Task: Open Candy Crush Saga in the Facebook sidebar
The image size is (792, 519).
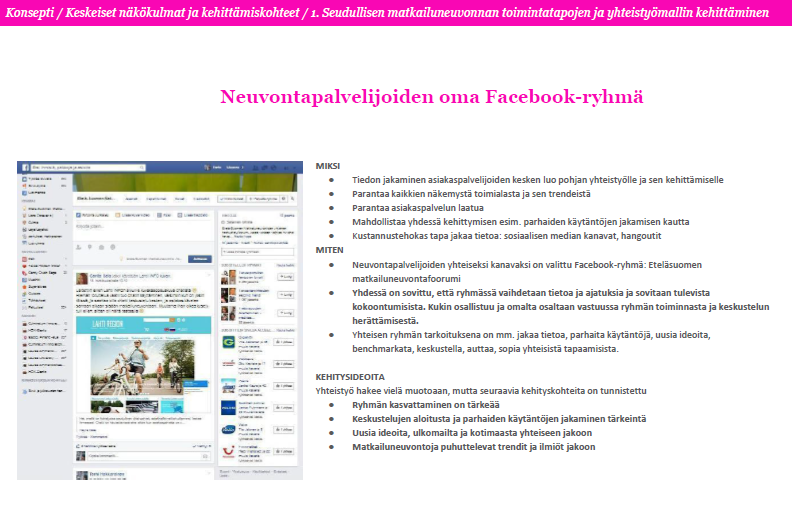Action: (42, 273)
